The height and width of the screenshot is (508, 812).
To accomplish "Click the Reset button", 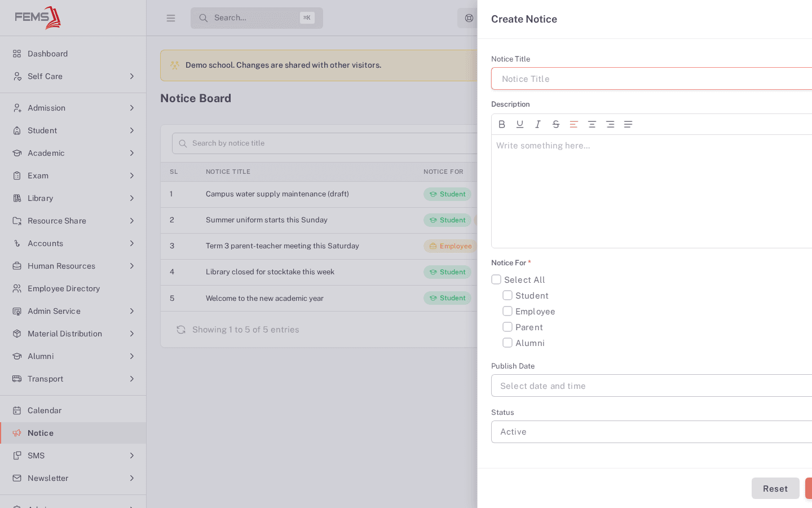I will click(775, 488).
